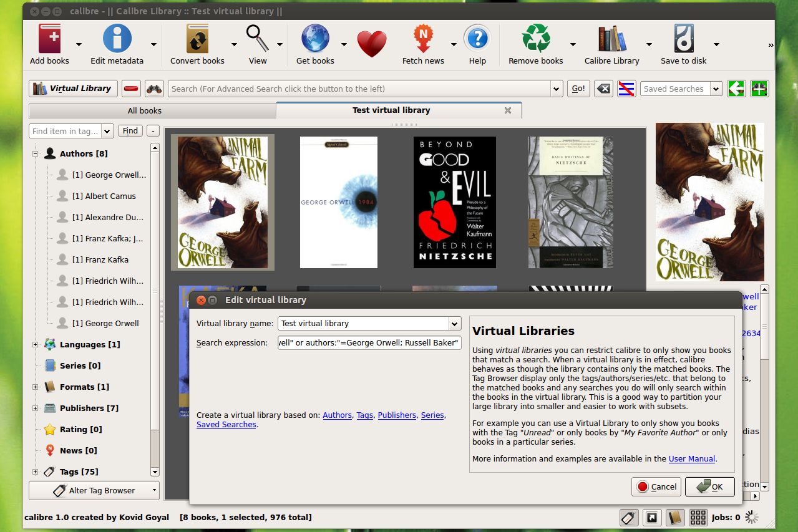Image resolution: width=798 pixels, height=532 pixels.
Task: Click the Go! search button
Action: pyautogui.click(x=578, y=89)
